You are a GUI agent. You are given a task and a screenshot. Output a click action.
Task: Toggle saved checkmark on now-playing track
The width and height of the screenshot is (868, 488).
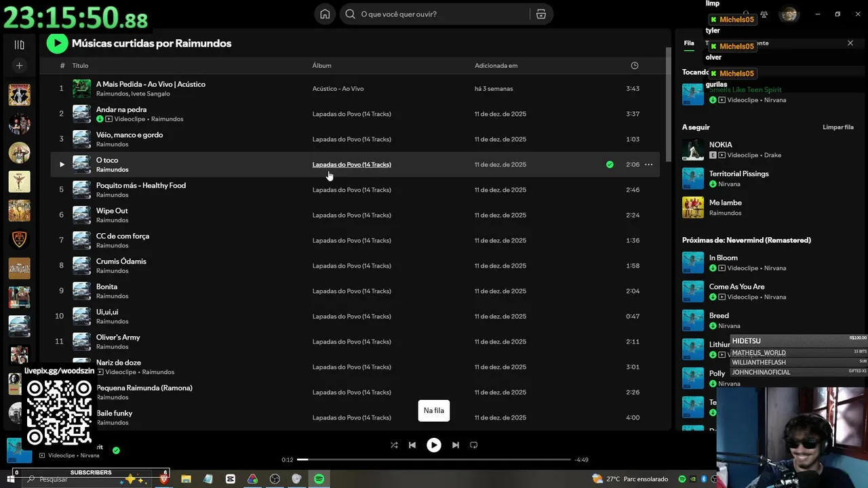116,450
